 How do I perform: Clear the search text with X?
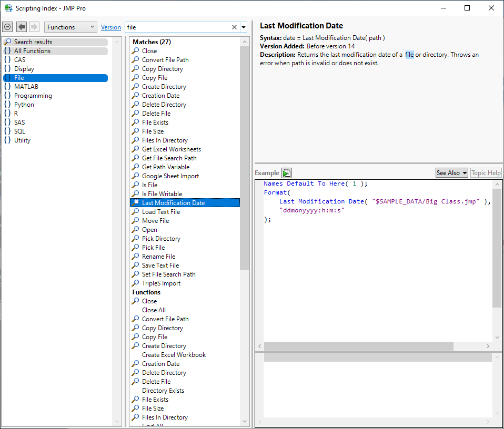[234, 27]
